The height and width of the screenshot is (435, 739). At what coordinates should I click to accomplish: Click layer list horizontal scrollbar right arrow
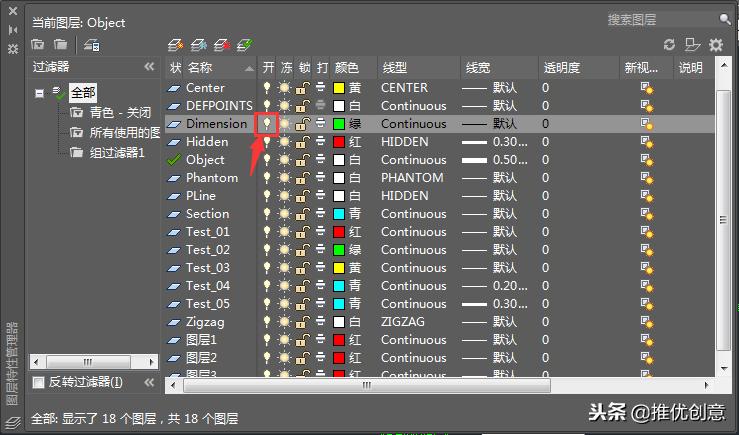pyautogui.click(x=706, y=385)
